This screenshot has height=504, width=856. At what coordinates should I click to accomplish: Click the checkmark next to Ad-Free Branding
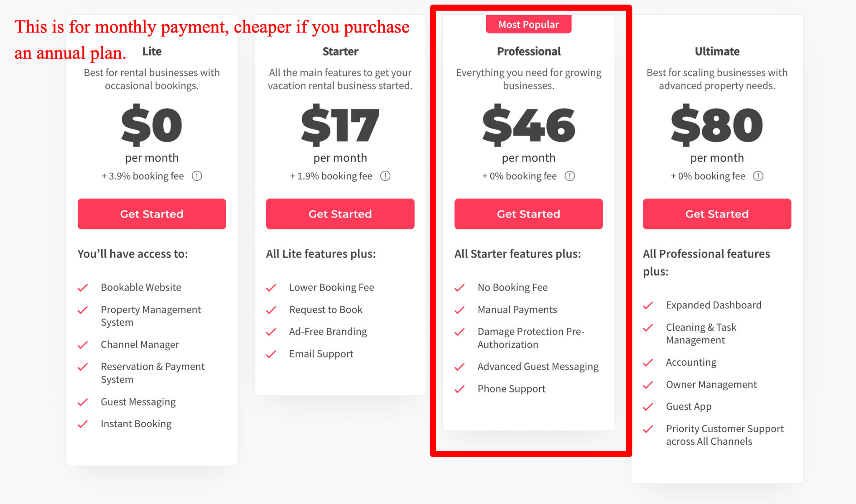tap(272, 332)
